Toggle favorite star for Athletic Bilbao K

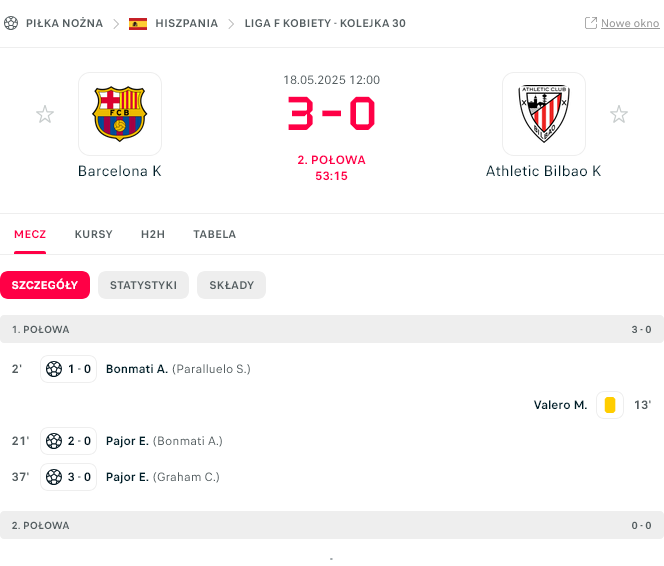coord(619,114)
